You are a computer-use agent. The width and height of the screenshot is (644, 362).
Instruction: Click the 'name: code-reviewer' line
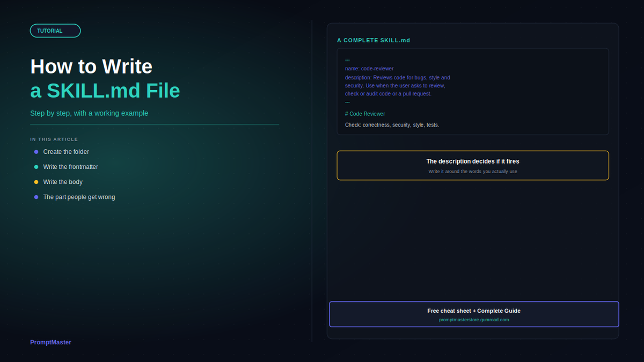pos(369,69)
